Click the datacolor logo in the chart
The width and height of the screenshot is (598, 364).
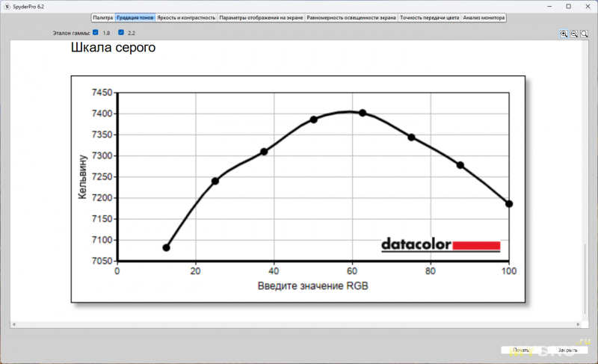pos(440,245)
